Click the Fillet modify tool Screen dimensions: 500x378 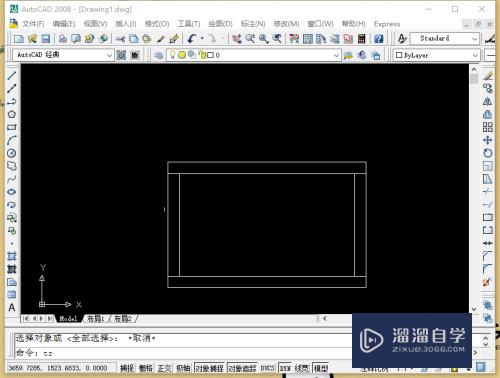(488, 269)
